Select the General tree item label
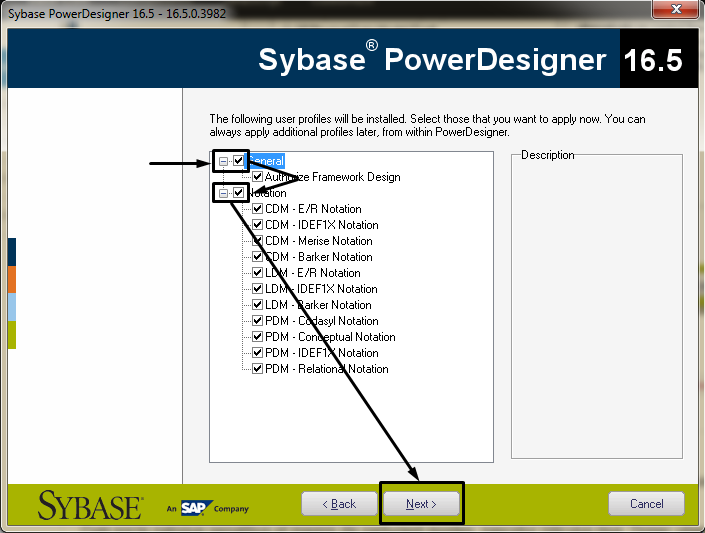705x533 pixels. pos(265,161)
